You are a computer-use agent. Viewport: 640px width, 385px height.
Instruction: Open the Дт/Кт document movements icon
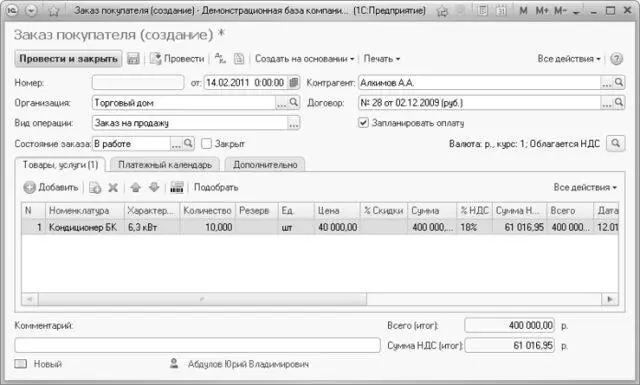click(x=220, y=58)
